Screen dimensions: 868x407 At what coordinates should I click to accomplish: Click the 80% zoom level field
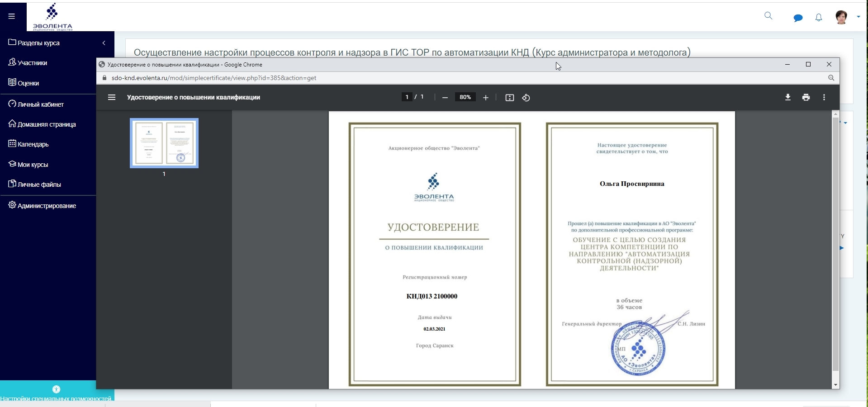465,97
